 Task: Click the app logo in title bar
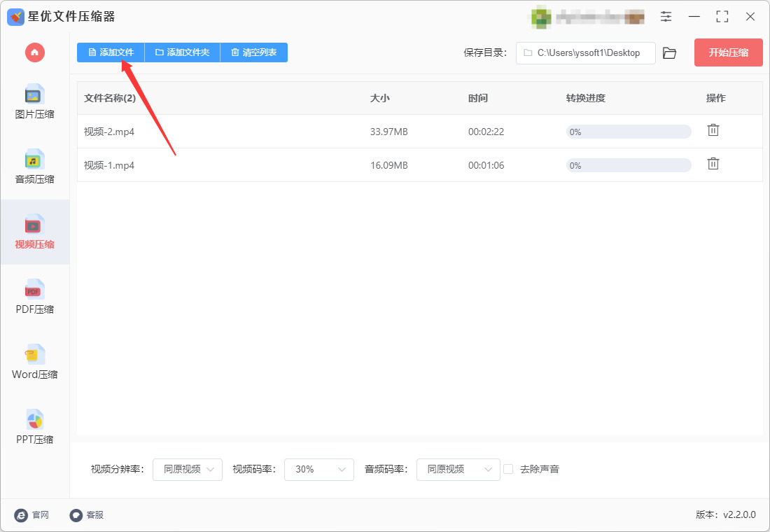click(15, 17)
